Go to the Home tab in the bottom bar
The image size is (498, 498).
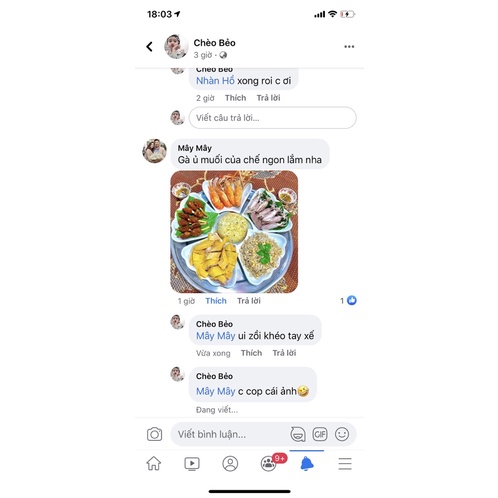pos(154,464)
